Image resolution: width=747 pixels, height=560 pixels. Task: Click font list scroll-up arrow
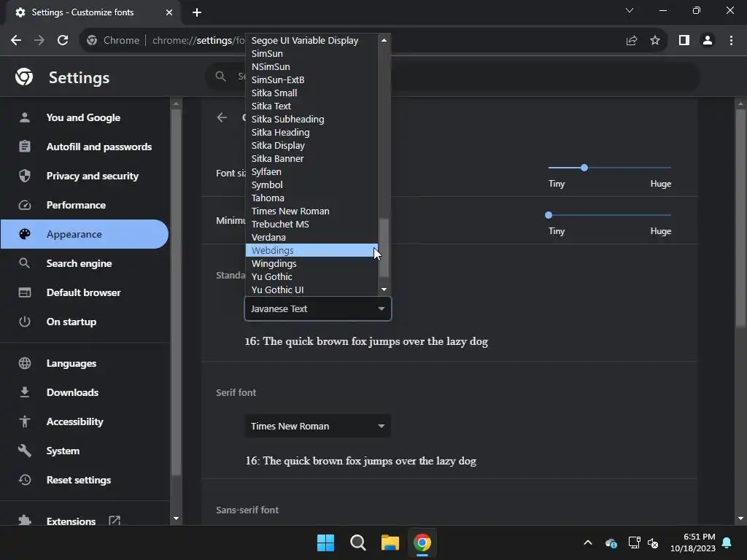pyautogui.click(x=384, y=40)
